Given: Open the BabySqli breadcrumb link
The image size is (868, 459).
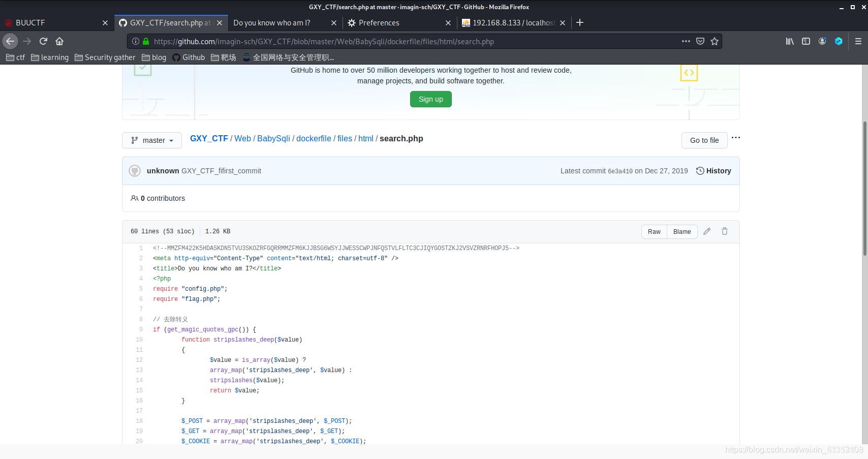Looking at the screenshot, I should (x=273, y=138).
